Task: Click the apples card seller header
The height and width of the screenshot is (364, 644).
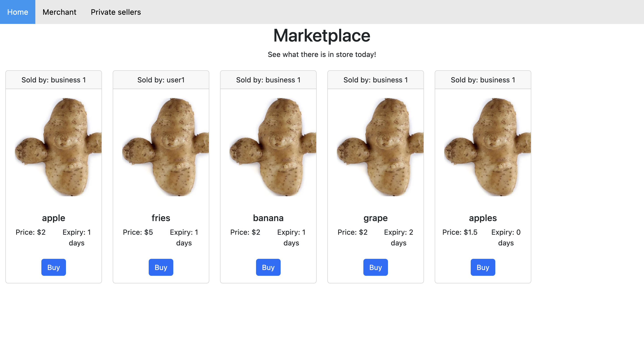Action: click(x=483, y=80)
